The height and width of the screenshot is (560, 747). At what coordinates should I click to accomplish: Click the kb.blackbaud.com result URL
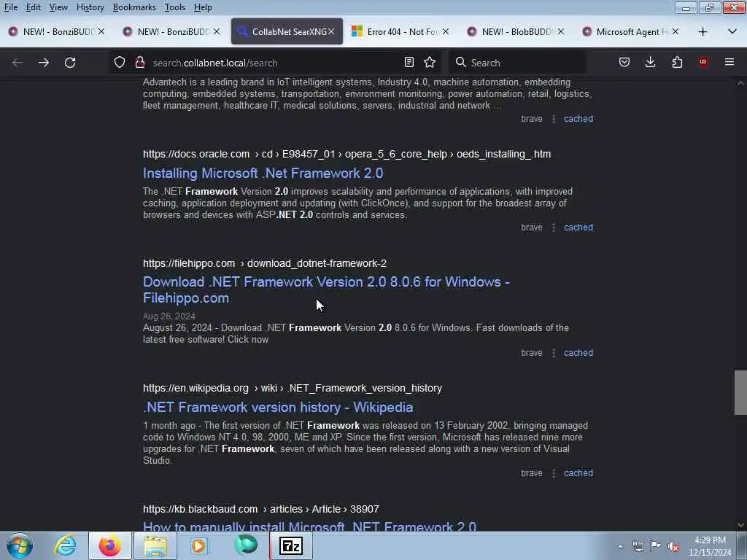(x=261, y=509)
